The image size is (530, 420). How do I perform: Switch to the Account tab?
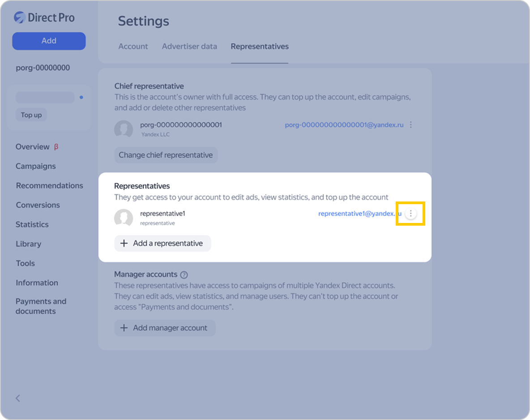(x=133, y=47)
